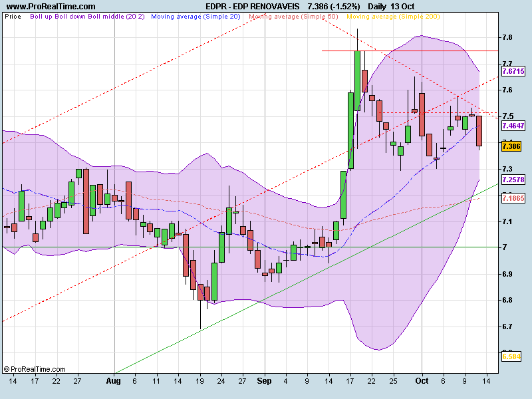Click the 6.9 price axis label
532x399 pixels.
[x=507, y=274]
